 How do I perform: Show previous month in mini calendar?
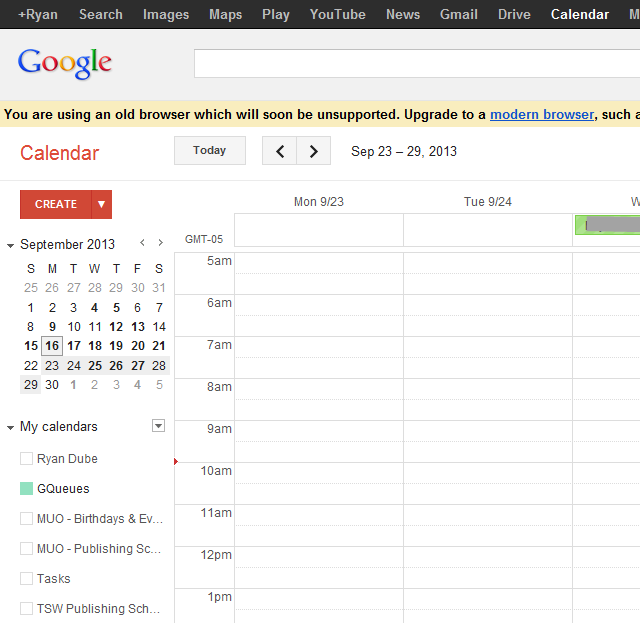point(142,243)
